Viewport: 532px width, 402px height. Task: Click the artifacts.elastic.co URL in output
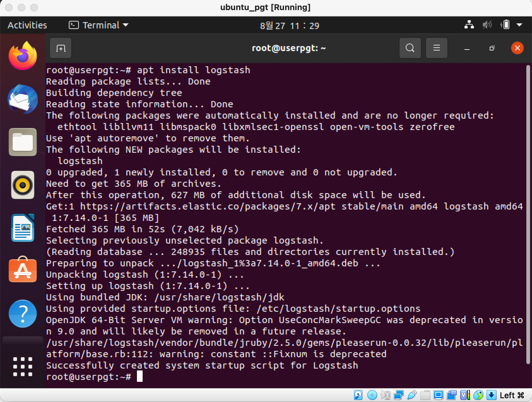coord(208,206)
